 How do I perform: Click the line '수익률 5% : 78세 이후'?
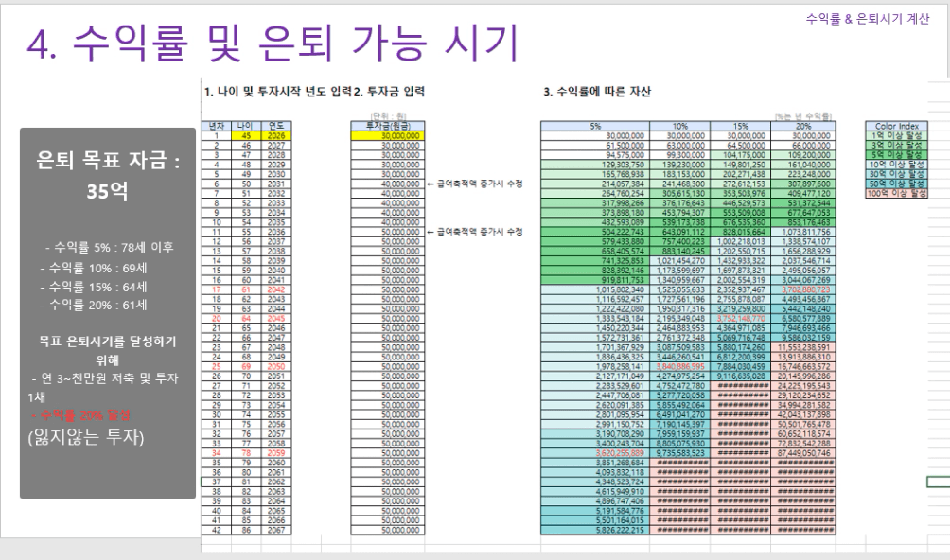(110, 247)
